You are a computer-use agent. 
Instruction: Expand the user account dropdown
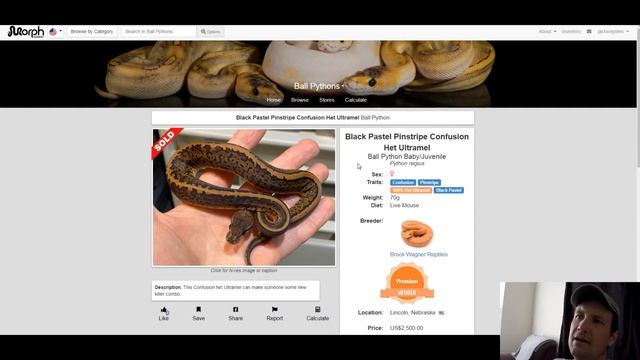click(613, 31)
